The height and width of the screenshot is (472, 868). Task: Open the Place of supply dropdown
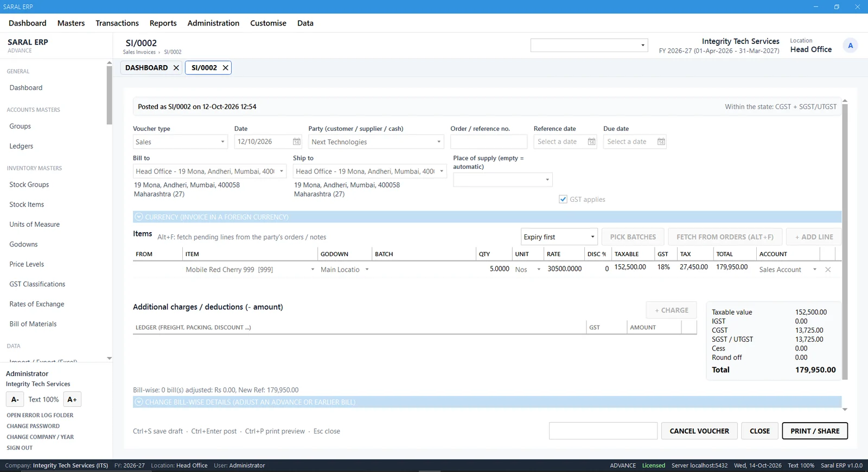click(x=503, y=180)
